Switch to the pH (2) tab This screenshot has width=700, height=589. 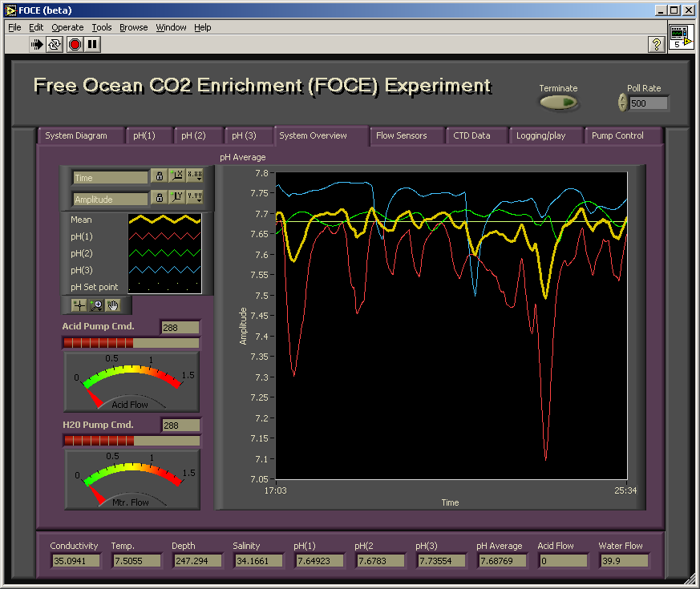(x=198, y=135)
